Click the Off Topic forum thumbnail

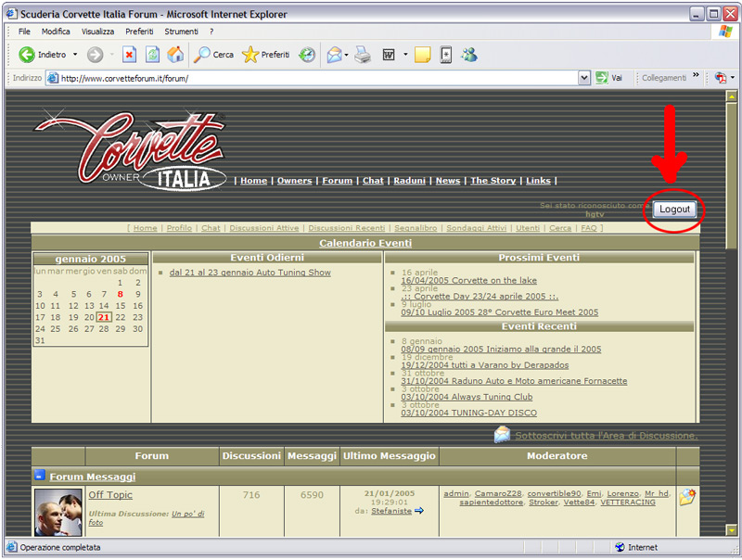(x=58, y=512)
